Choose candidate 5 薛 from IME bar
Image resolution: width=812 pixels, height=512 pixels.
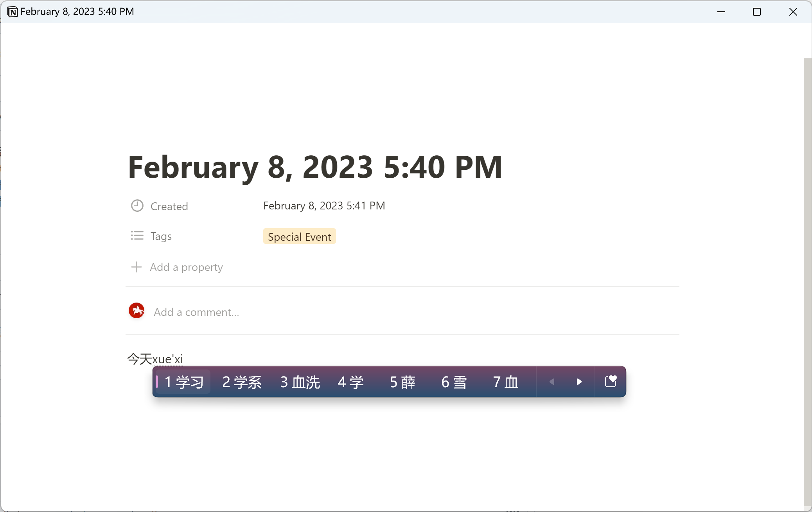point(402,382)
